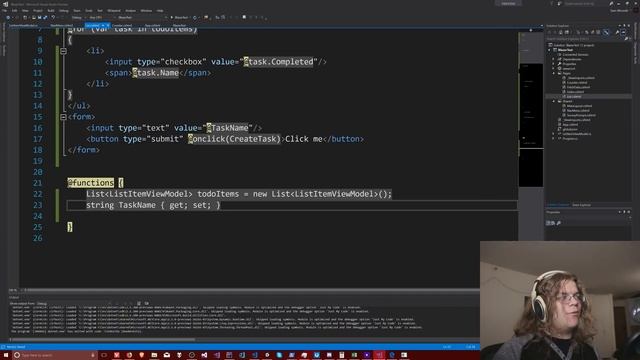Screen dimensions: 640x360
Task: Open the Help menu
Action: (160, 10)
